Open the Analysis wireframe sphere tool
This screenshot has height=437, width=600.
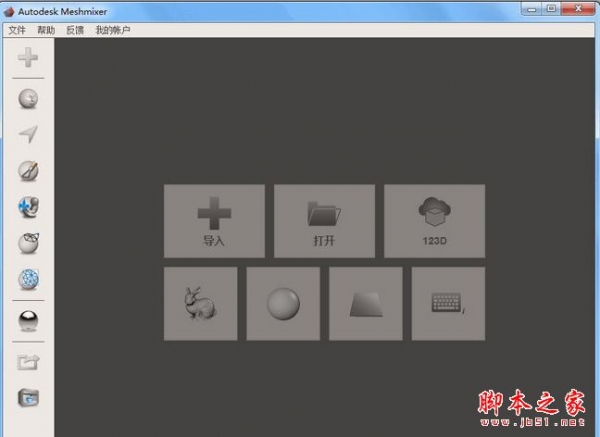point(28,279)
